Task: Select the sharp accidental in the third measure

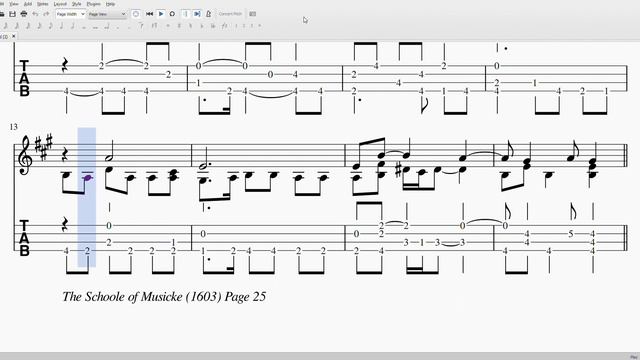Action: [x=399, y=170]
